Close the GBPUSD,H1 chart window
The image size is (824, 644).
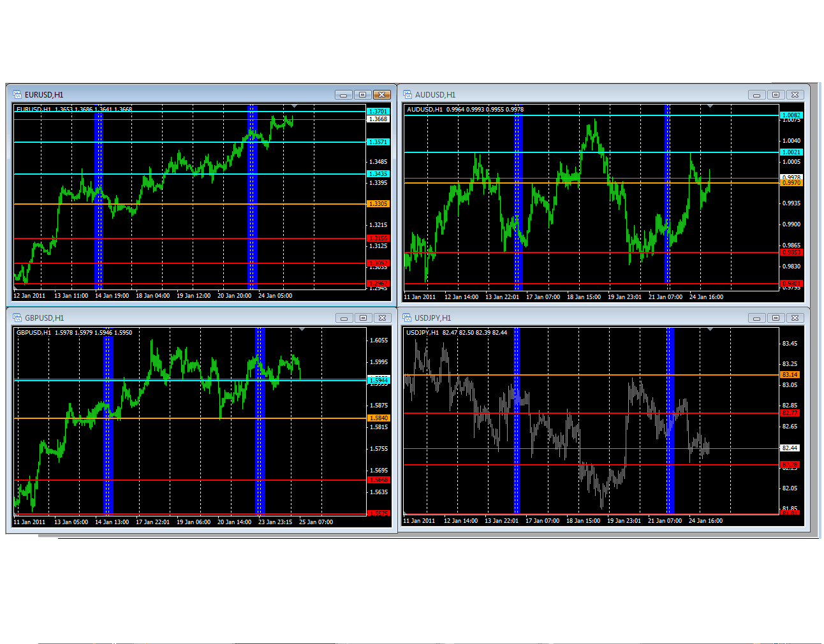tap(382, 318)
